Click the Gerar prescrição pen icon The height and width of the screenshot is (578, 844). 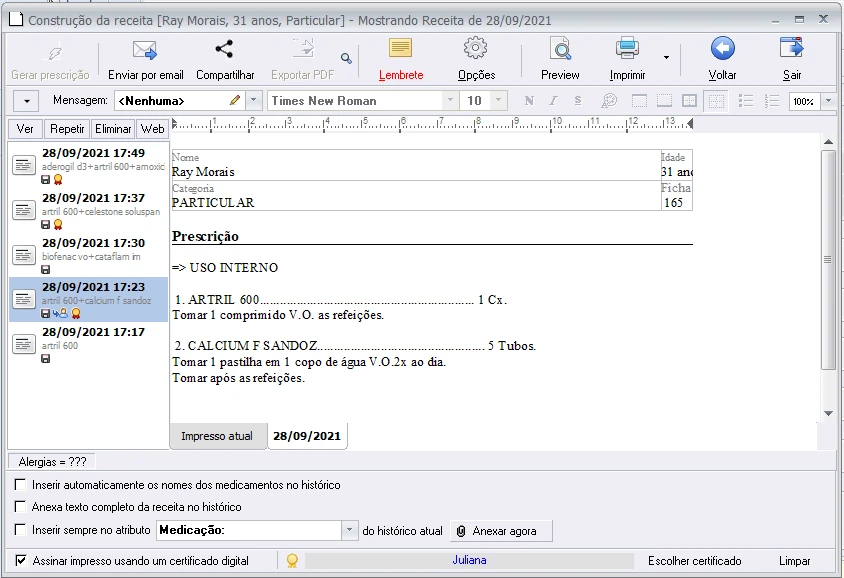point(54,52)
